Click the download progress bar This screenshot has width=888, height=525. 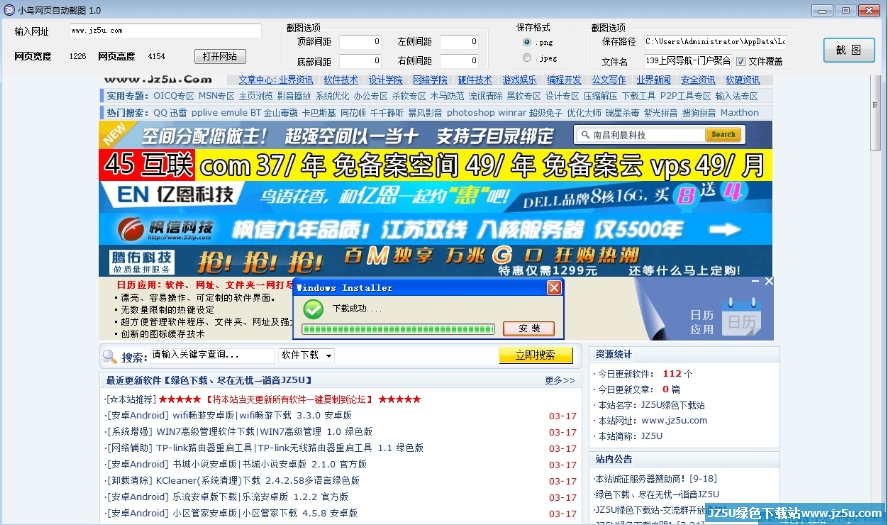[398, 329]
